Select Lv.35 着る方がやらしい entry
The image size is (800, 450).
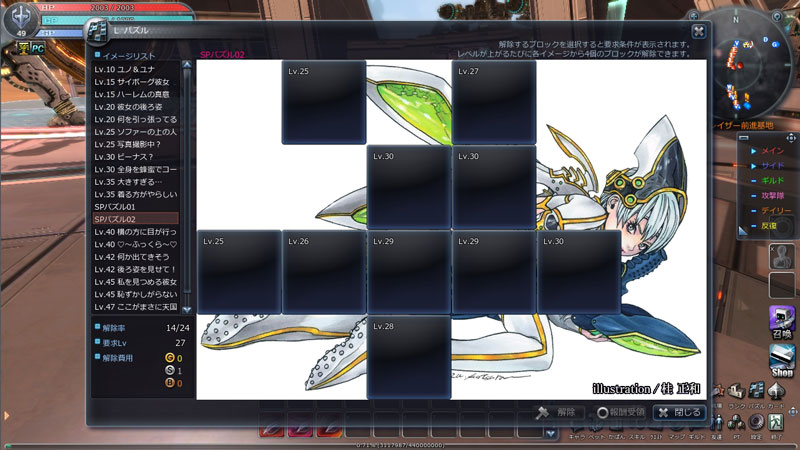(136, 194)
